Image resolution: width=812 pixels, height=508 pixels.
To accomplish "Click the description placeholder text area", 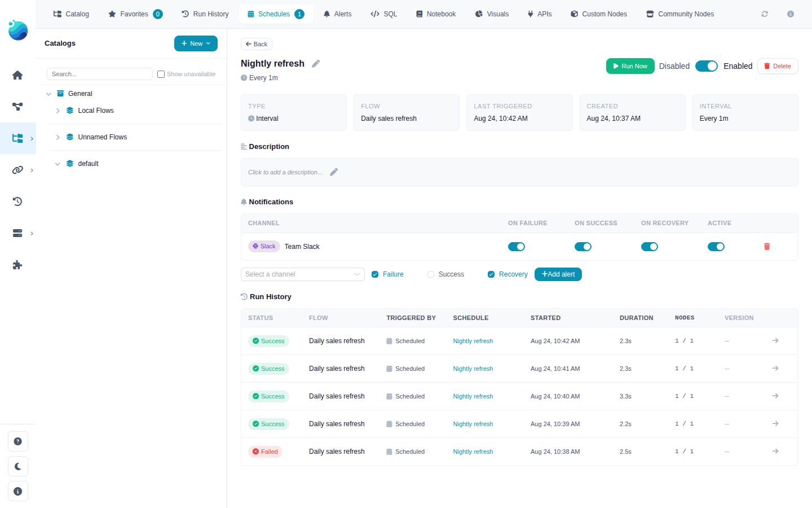I will pos(285,172).
